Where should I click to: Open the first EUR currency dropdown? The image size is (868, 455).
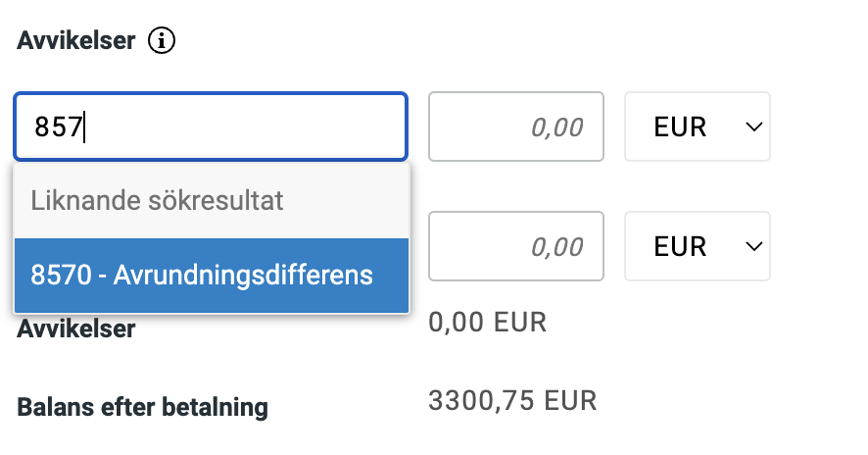coord(697,126)
